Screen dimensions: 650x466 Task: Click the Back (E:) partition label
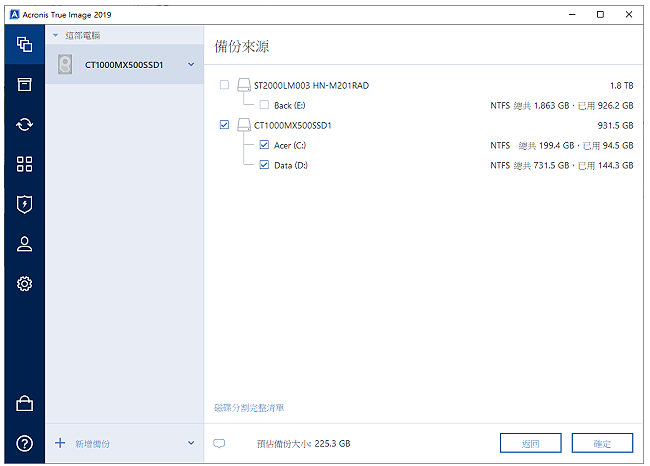(x=290, y=105)
